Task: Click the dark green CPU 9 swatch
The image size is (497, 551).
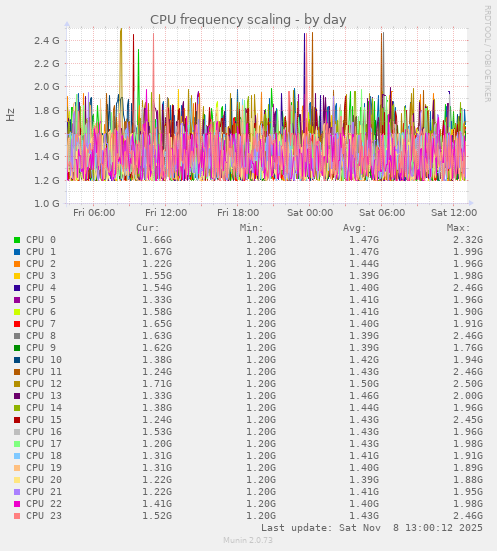Action: pyautogui.click(x=17, y=348)
